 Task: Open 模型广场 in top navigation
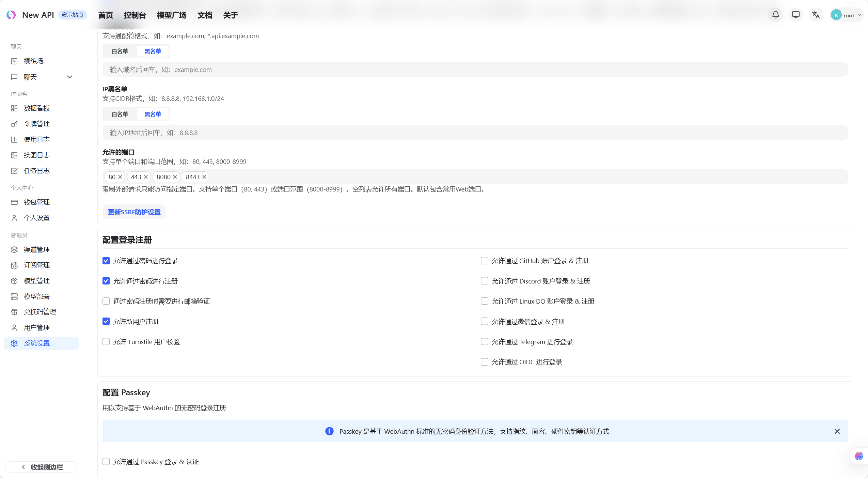point(172,15)
